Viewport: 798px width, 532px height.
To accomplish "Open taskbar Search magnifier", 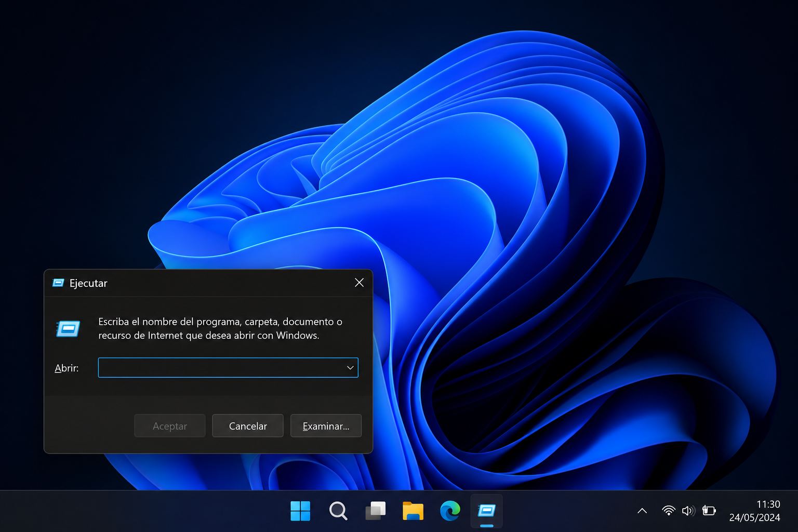I will point(338,511).
